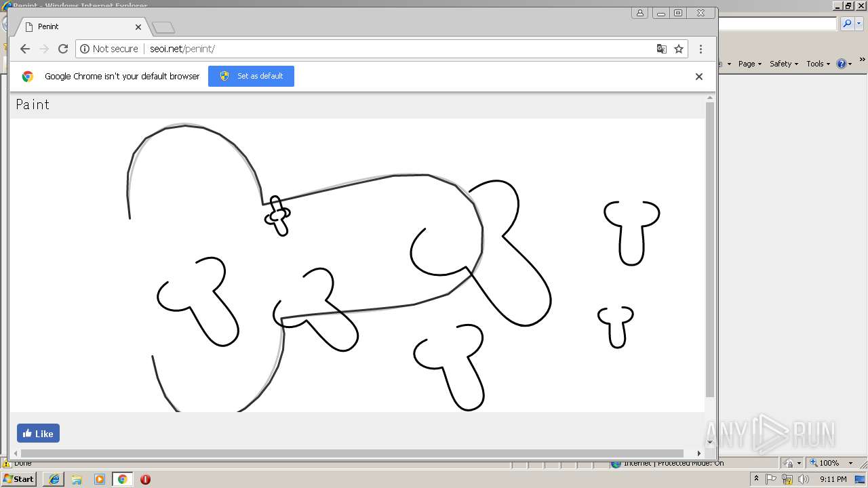Close the Penint tab
The width and height of the screenshot is (868, 488).
pos(138,27)
